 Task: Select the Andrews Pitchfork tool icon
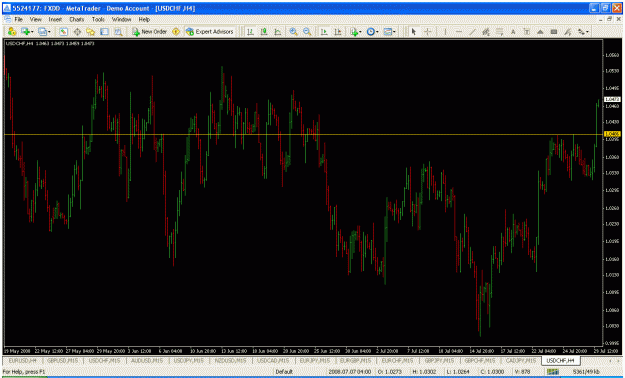pos(568,32)
